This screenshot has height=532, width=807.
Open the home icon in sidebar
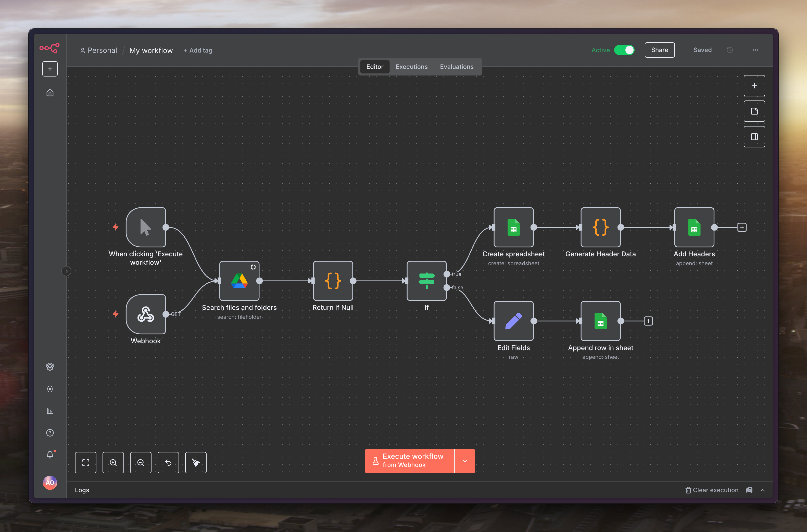[x=50, y=93]
